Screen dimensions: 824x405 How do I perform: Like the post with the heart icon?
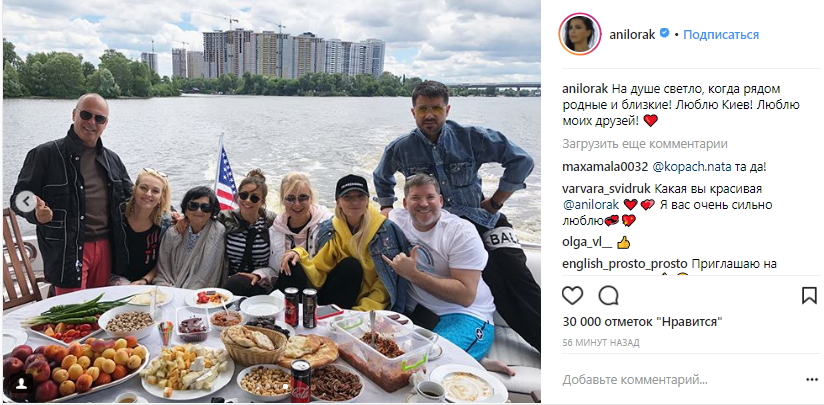572,295
